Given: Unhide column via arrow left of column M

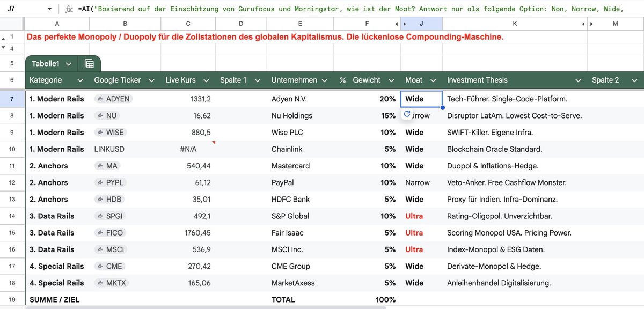Looking at the screenshot, I should [x=591, y=24].
